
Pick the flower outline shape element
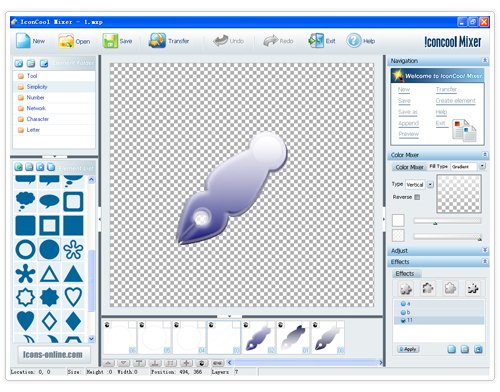coord(73,249)
